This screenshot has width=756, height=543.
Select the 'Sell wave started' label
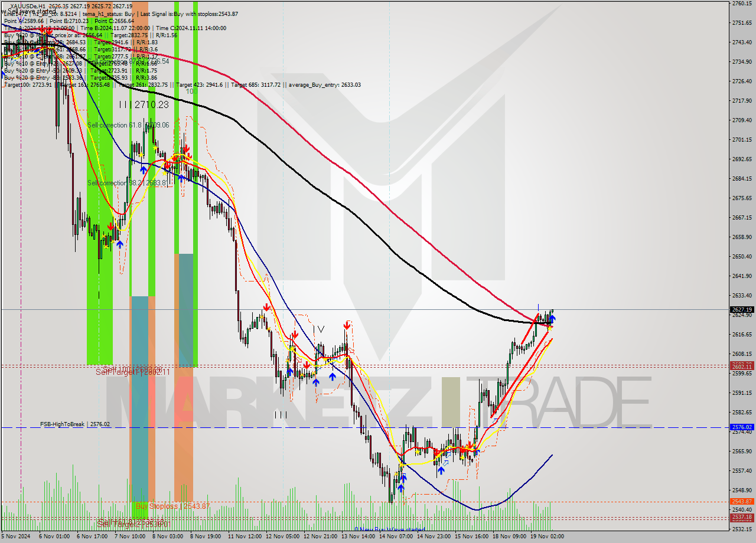29,11
